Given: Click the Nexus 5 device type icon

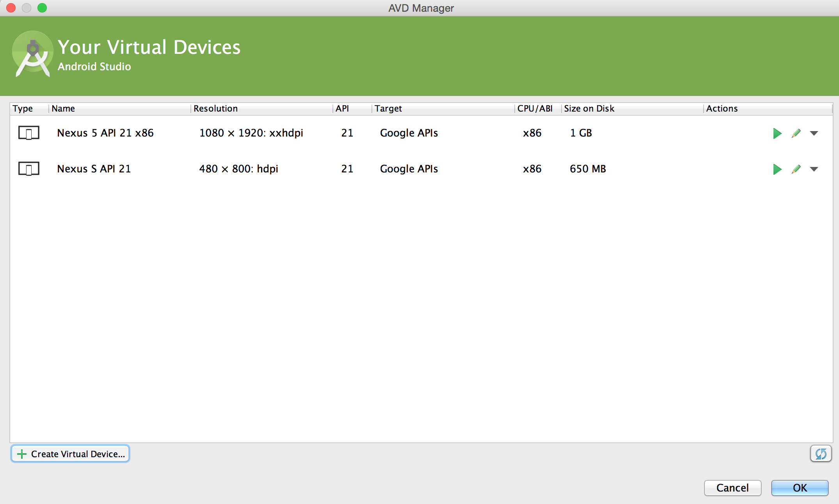Looking at the screenshot, I should (x=29, y=133).
